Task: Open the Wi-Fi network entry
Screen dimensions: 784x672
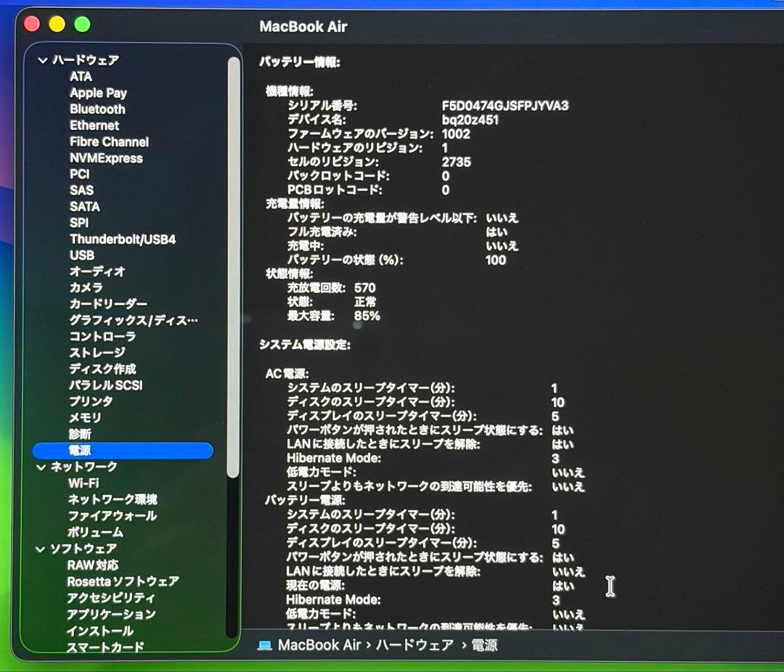Action: point(83,483)
